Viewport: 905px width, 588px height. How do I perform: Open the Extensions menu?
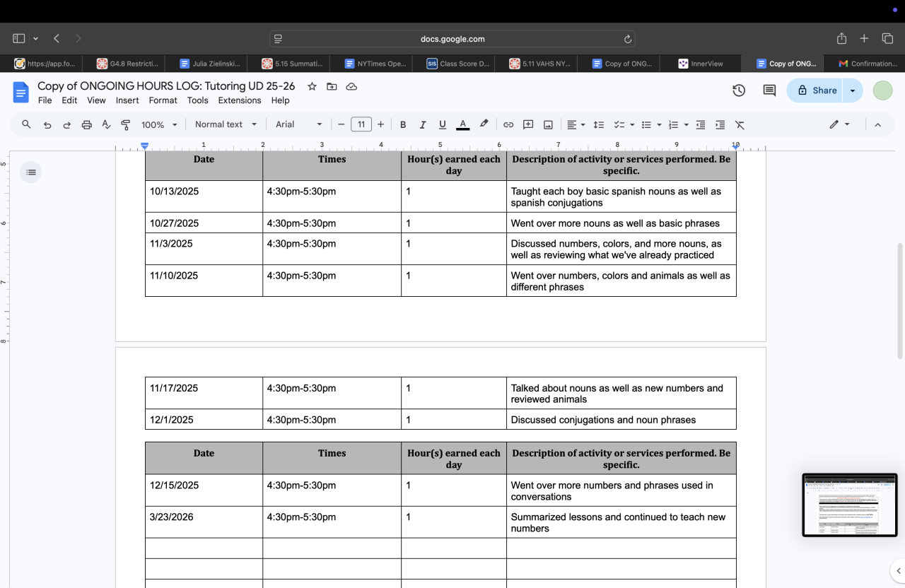click(x=240, y=100)
